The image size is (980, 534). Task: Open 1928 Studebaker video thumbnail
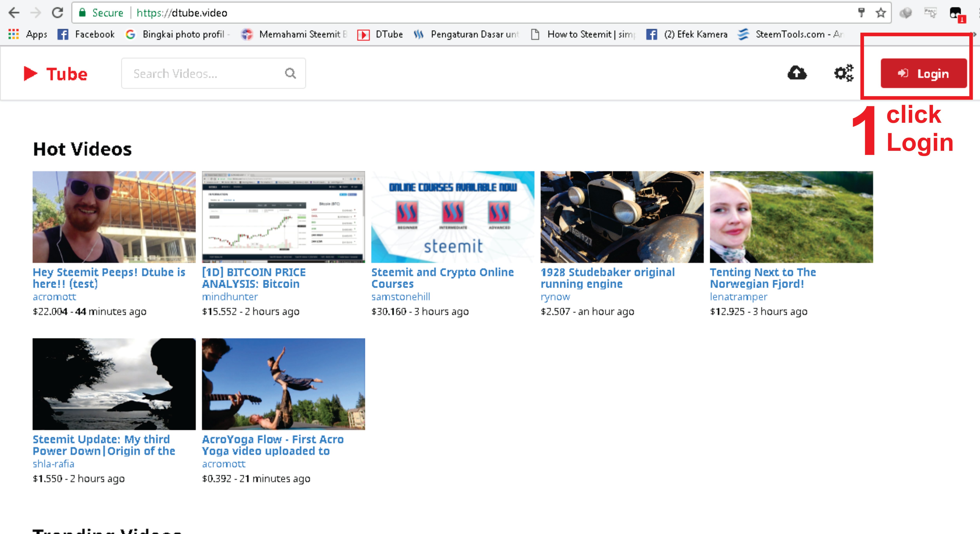click(x=622, y=217)
